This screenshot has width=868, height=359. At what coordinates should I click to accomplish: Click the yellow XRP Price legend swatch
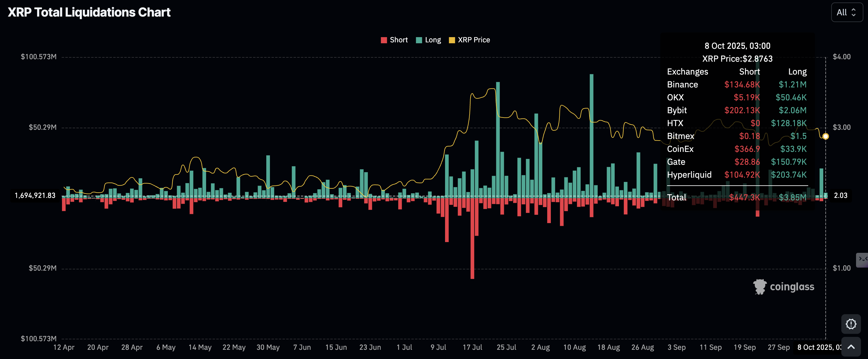coord(452,40)
